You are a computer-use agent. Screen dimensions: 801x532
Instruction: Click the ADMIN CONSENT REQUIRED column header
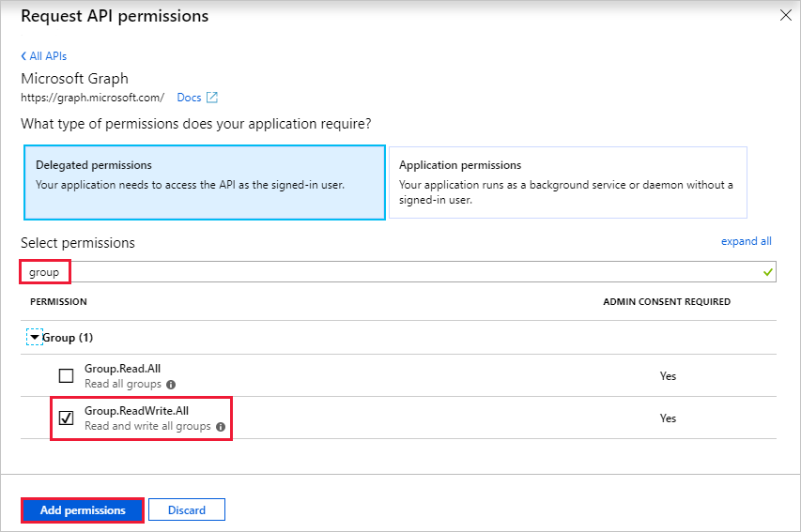[667, 302]
